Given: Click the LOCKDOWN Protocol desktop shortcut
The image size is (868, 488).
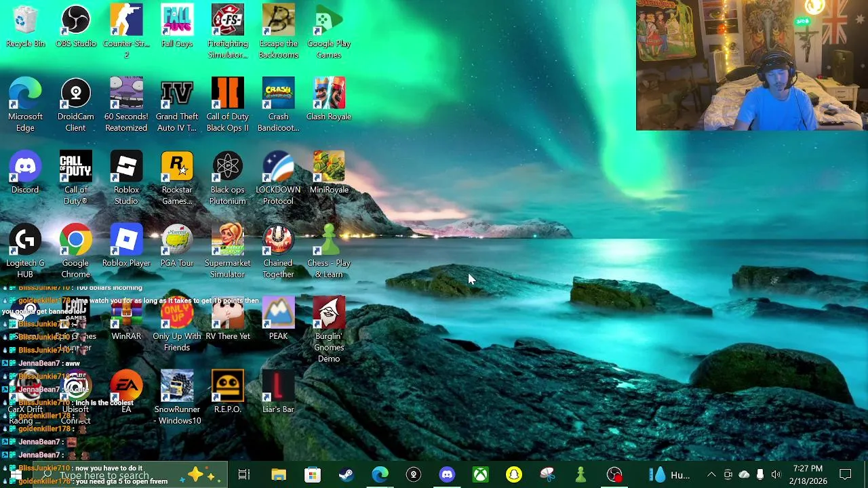Looking at the screenshot, I should coord(278,178).
